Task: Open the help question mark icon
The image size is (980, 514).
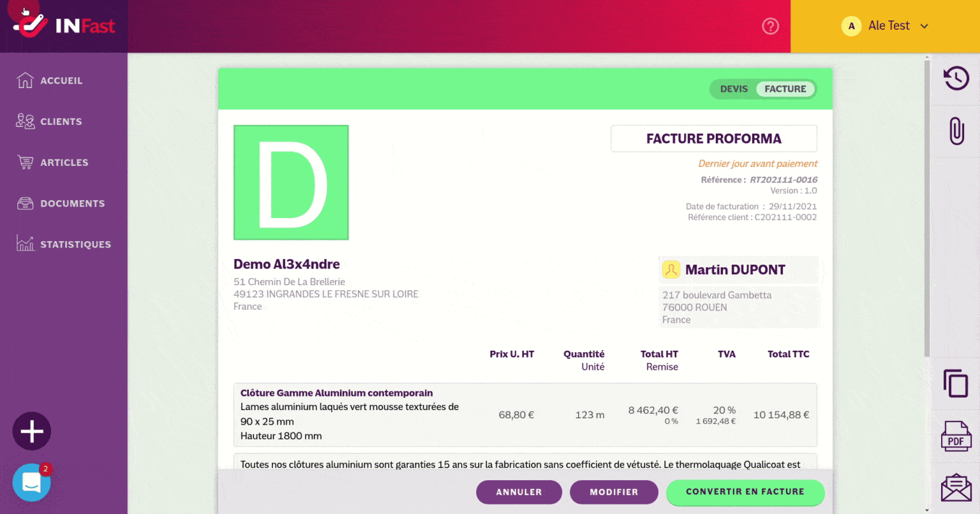Action: click(x=770, y=26)
